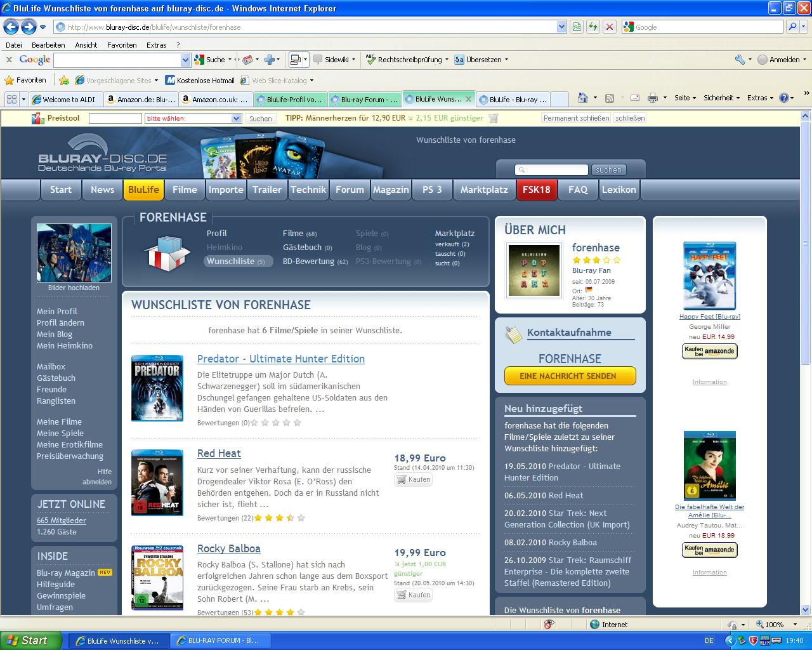812x650 pixels.
Task: Stop page loading with the red X icon
Action: 610,27
